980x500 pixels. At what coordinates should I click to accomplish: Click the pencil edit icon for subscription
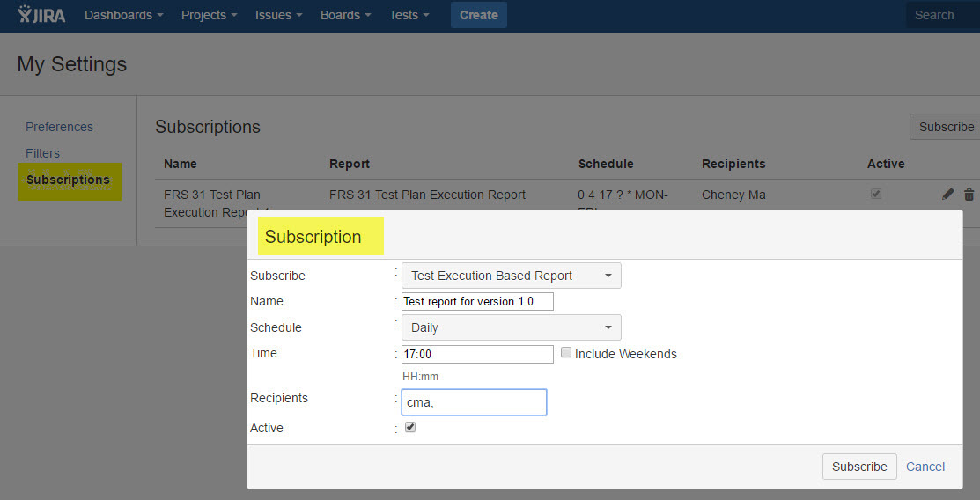(x=947, y=195)
